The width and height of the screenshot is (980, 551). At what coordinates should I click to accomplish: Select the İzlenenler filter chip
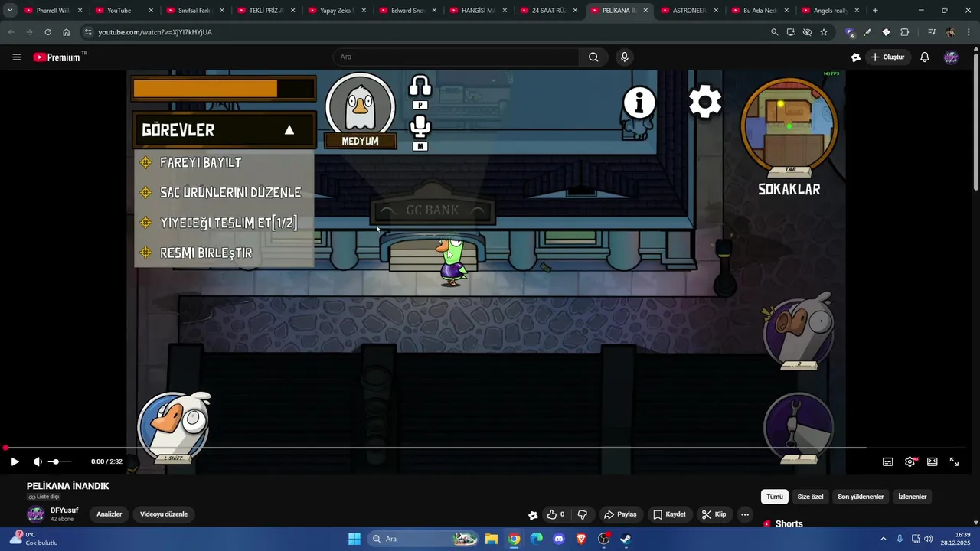point(913,497)
